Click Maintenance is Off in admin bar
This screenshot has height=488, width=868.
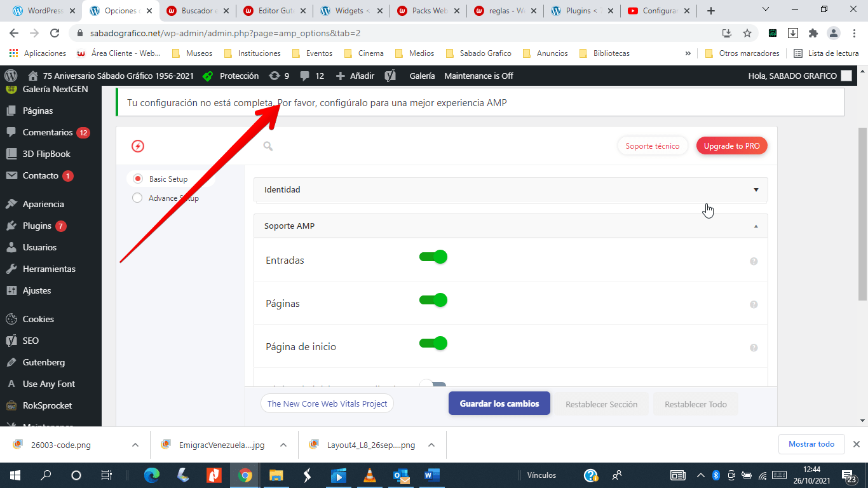click(478, 76)
